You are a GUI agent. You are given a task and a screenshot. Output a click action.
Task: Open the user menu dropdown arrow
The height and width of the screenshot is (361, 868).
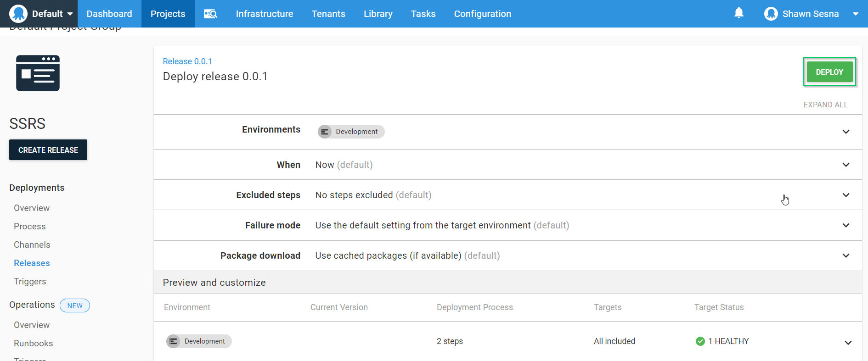(855, 14)
